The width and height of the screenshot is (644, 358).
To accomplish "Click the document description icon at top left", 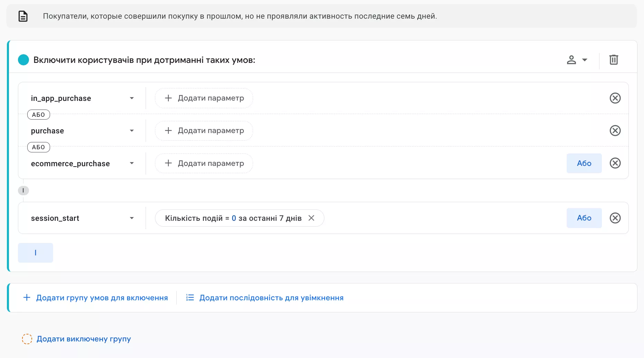I will click(x=23, y=16).
